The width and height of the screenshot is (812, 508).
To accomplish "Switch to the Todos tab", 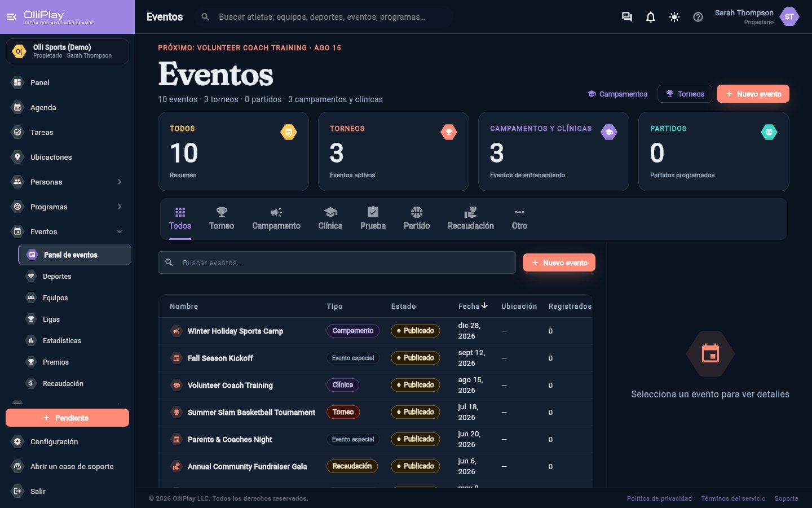I will 180,219.
